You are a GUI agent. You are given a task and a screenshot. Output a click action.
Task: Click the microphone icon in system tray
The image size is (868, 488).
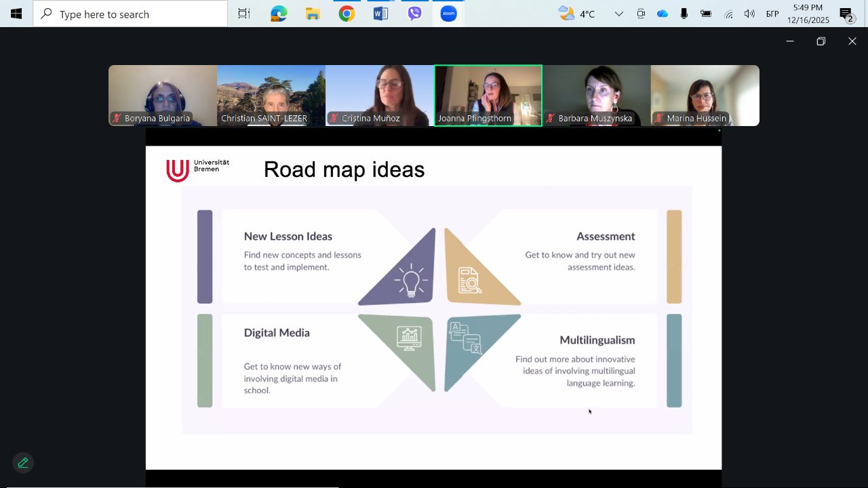[684, 14]
